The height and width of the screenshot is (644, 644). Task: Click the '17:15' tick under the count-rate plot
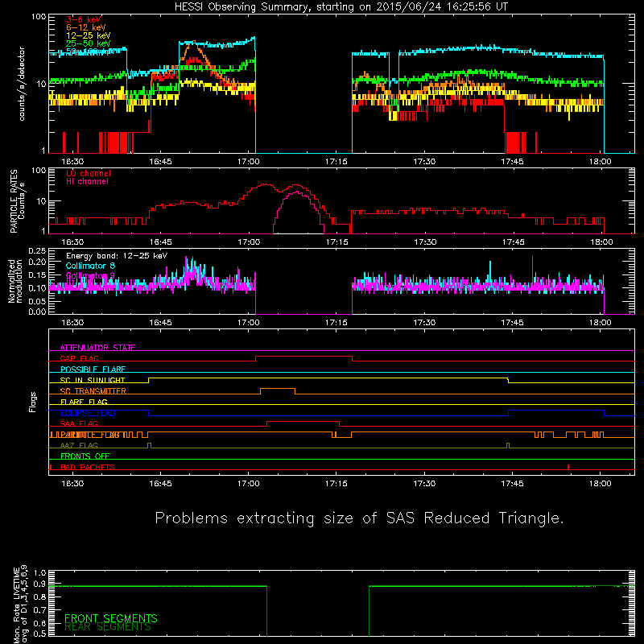336,162
